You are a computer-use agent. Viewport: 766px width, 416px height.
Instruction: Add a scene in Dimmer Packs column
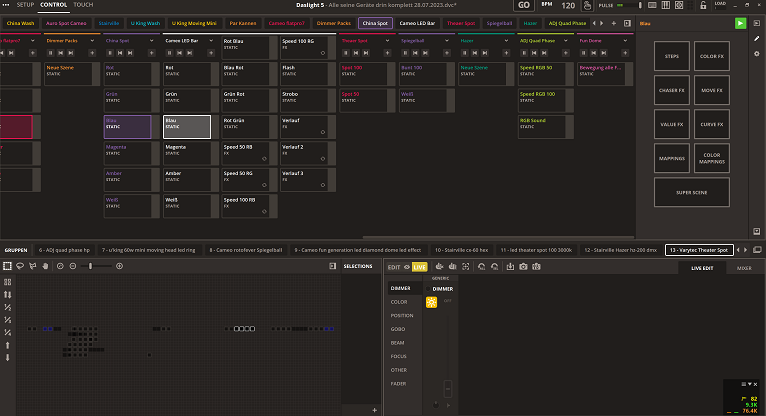(x=92, y=53)
